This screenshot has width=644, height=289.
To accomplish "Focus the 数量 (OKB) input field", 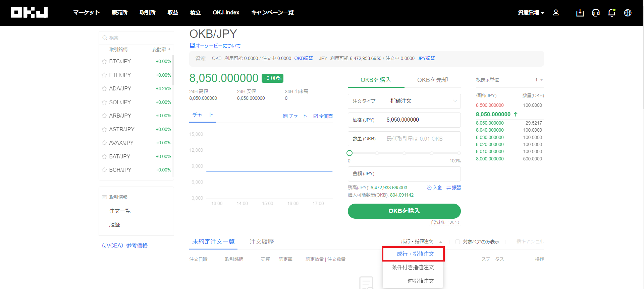I will tap(404, 139).
